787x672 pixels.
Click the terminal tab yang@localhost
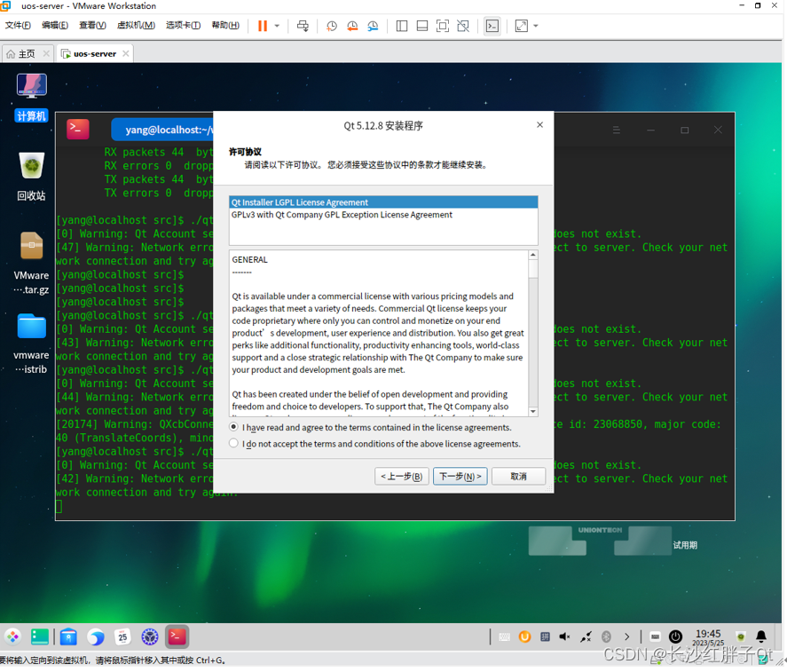click(x=162, y=130)
